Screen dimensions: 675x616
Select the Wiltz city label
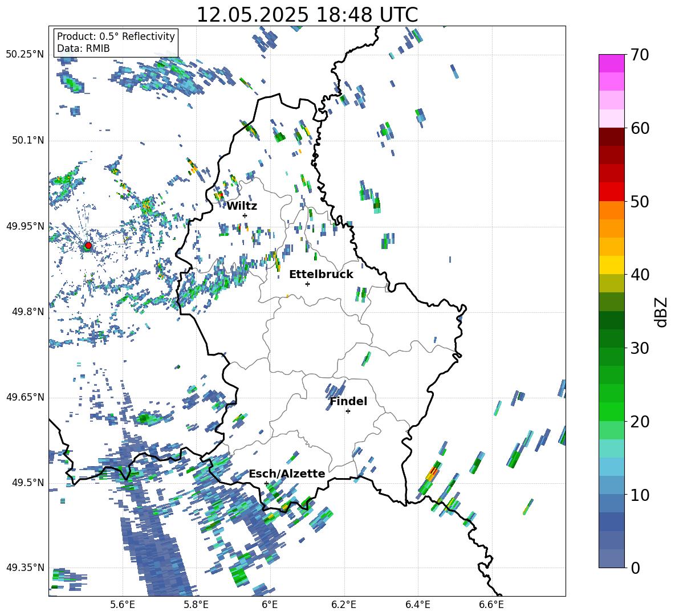click(x=242, y=206)
